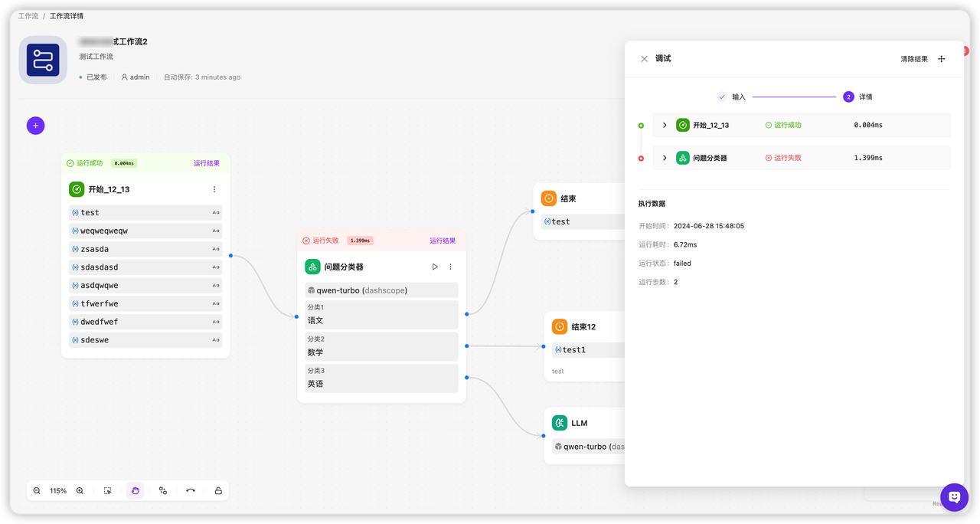The width and height of the screenshot is (980, 524).
Task: Click the 115% zoom level value
Action: pos(58,491)
